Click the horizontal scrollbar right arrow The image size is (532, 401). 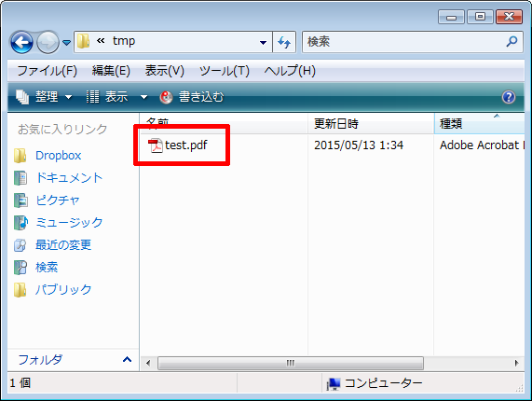[x=516, y=363]
